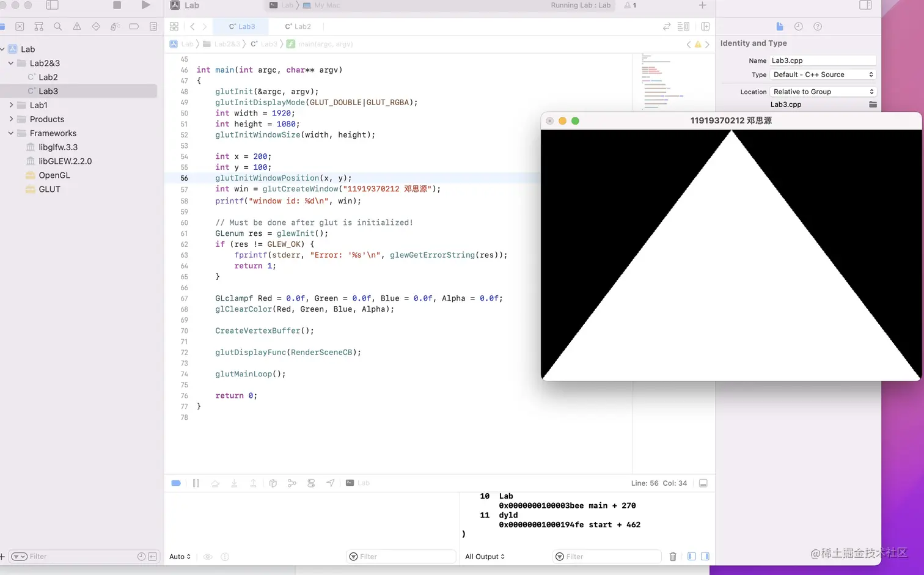924x575 pixels.
Task: Expand the Lab1 group in the navigator
Action: coord(12,104)
